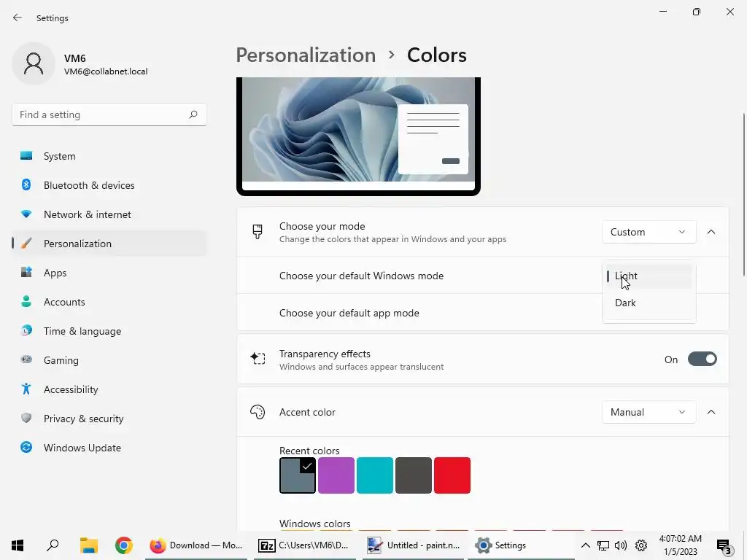The height and width of the screenshot is (560, 747).
Task: Select Light in the mode dropdown list
Action: tap(649, 276)
